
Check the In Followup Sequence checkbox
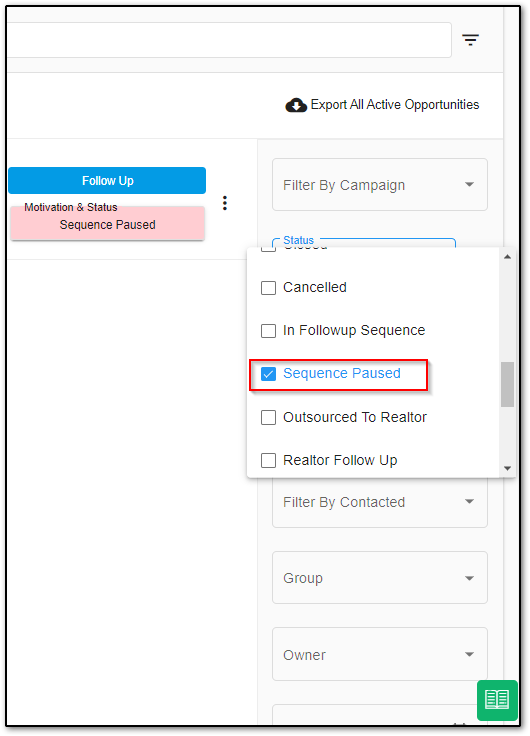268,331
